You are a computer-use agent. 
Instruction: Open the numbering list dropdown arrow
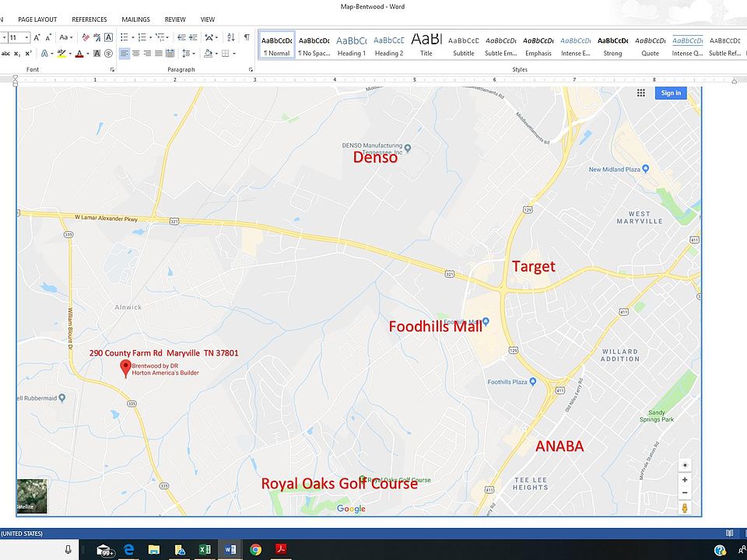pyautogui.click(x=150, y=37)
